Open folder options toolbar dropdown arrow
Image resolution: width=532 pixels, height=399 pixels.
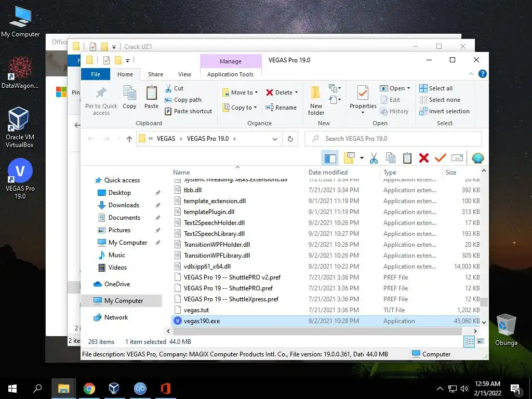pos(362,158)
